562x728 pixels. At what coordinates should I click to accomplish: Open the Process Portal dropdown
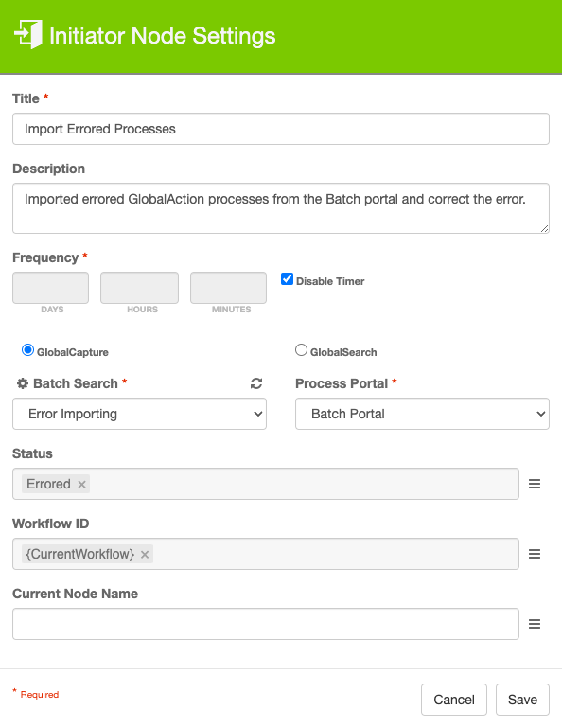point(422,414)
